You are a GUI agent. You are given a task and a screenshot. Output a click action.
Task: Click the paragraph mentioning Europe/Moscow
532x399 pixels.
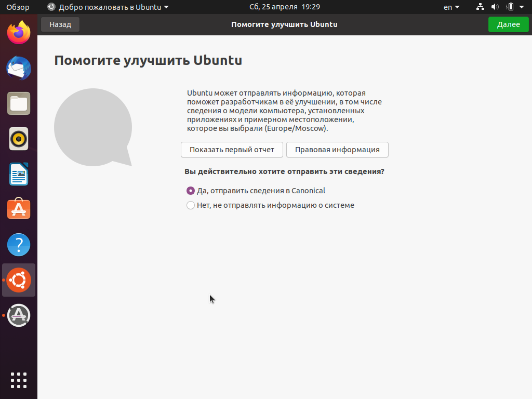(x=284, y=111)
